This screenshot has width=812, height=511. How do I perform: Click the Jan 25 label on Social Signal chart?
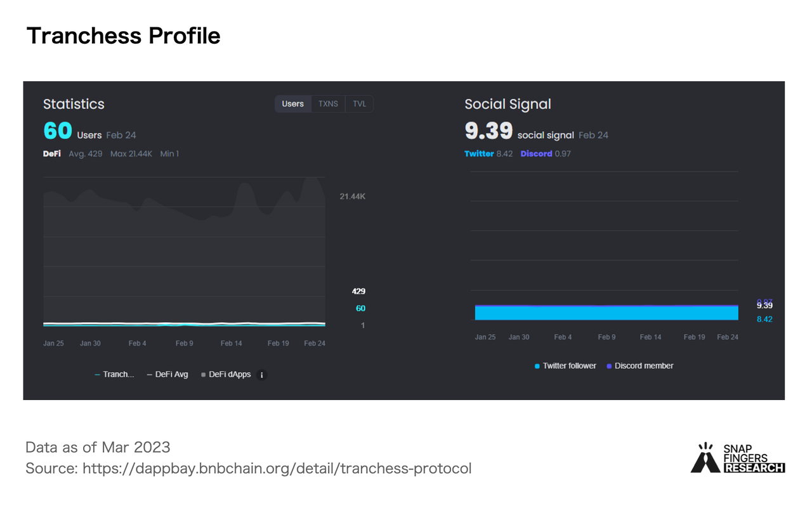(485, 337)
